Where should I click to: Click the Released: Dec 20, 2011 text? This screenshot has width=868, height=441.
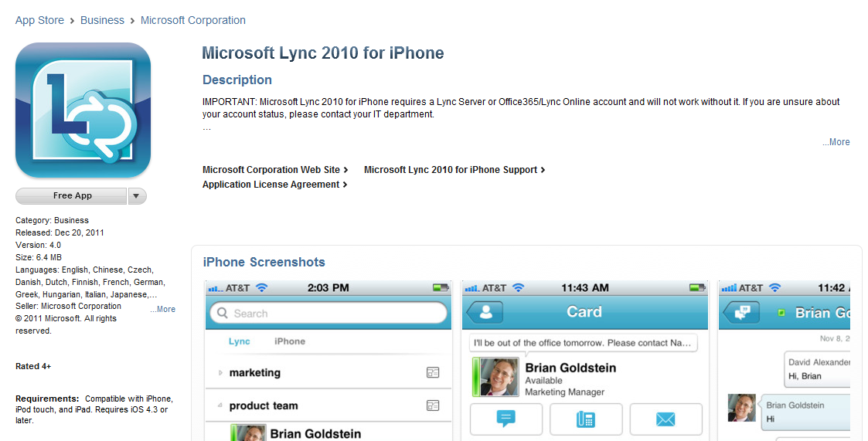point(60,233)
